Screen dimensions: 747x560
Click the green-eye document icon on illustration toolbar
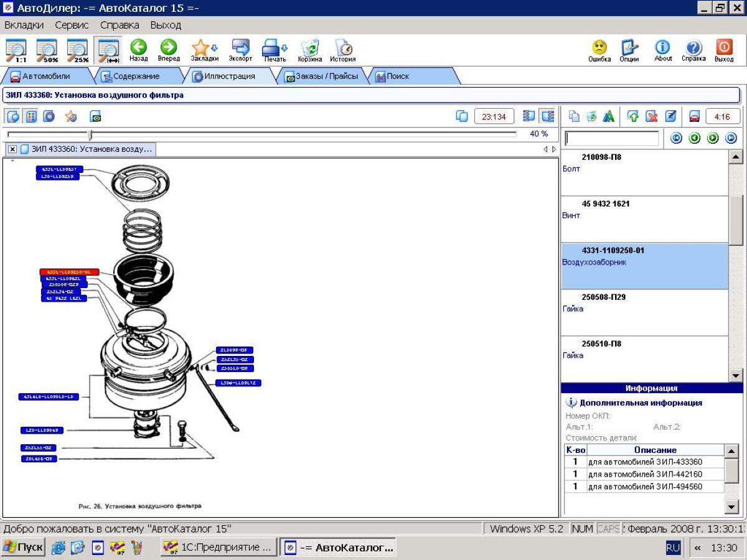tap(96, 116)
